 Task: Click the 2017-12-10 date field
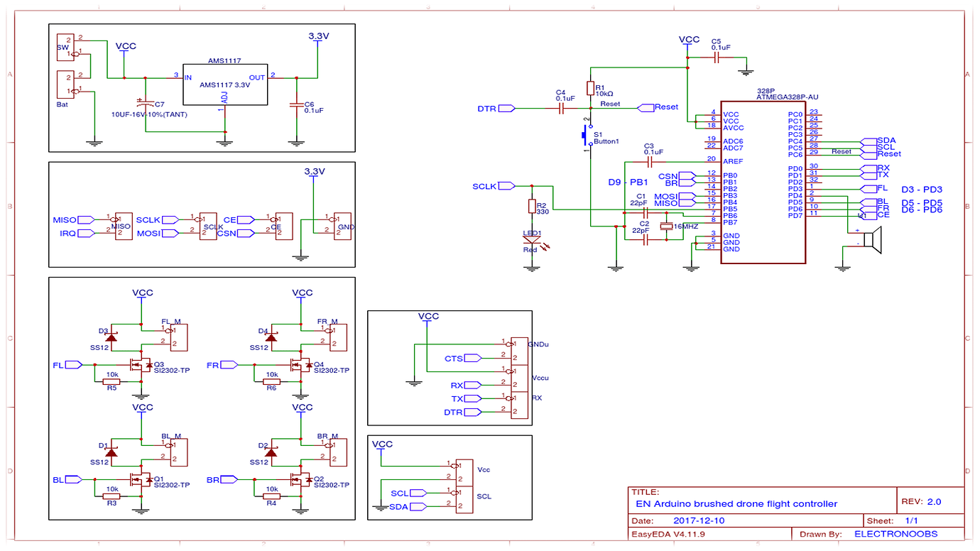[x=699, y=520]
